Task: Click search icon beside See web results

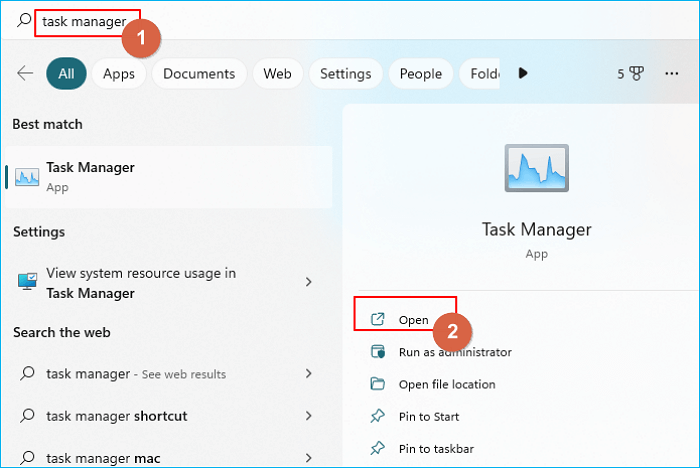Action: [x=27, y=373]
